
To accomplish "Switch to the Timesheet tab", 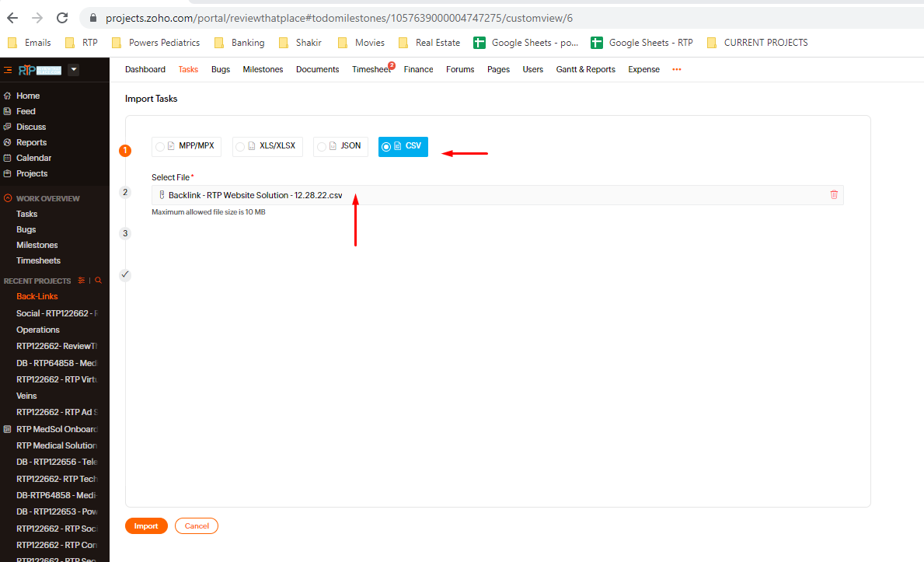I will (371, 70).
